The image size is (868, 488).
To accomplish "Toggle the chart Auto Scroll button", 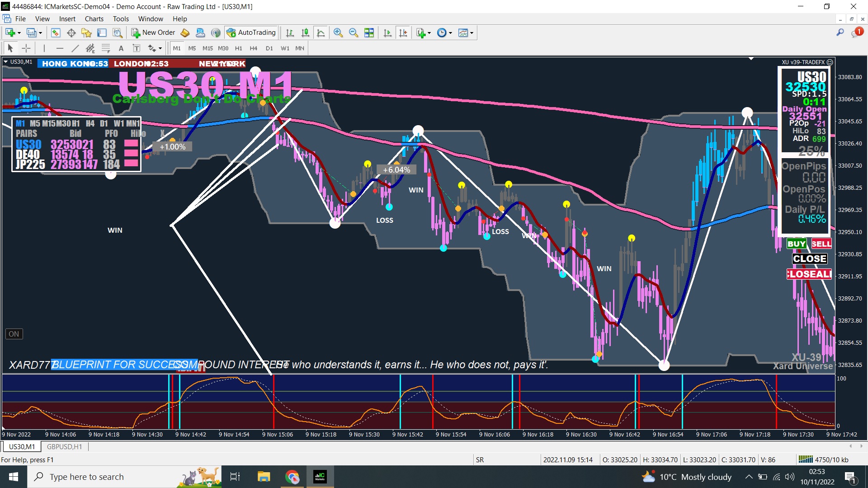I will click(x=387, y=33).
